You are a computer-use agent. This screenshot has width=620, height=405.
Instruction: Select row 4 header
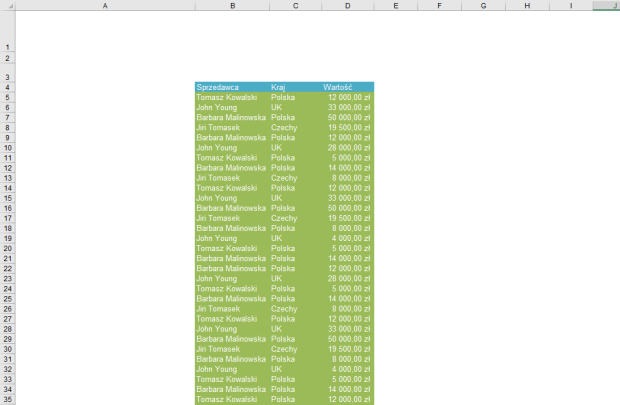(x=7, y=87)
